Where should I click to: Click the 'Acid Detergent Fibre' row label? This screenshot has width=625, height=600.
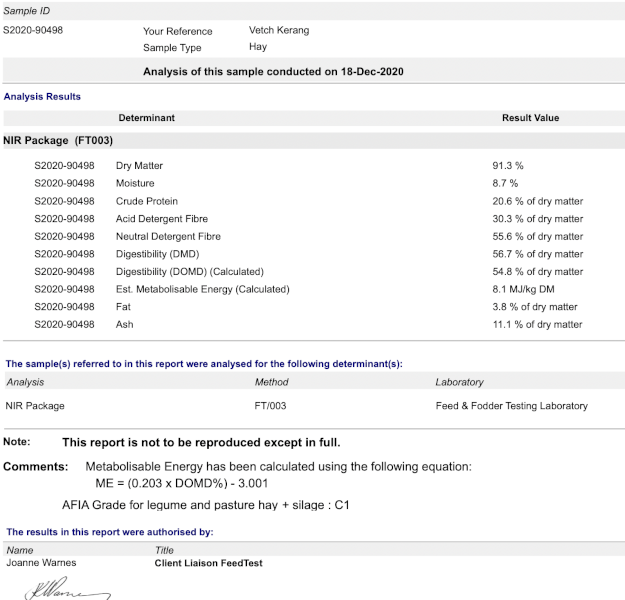tap(165, 219)
